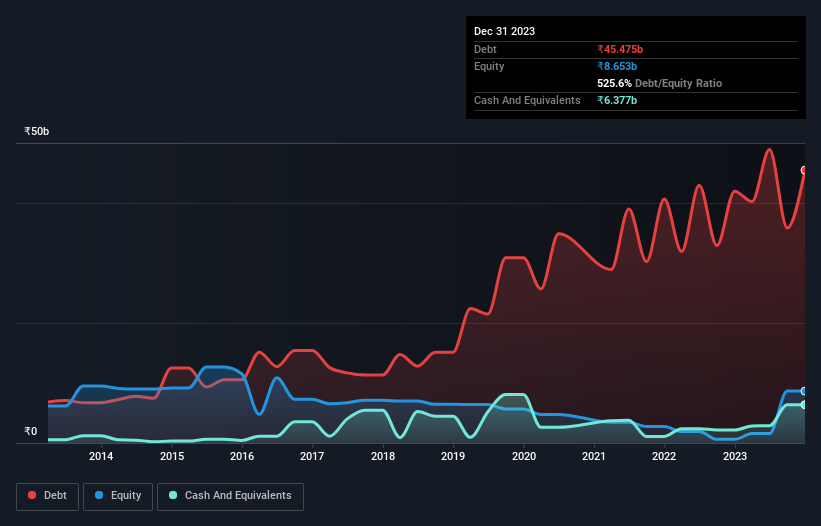This screenshot has width=821, height=526.
Task: Select the red Debt endpoint marker on chart
Action: (804, 170)
